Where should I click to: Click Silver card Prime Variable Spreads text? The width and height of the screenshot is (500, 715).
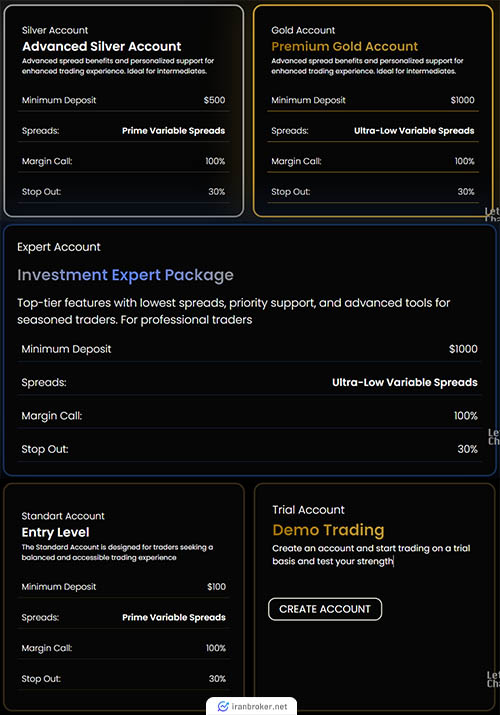pyautogui.click(x=173, y=130)
